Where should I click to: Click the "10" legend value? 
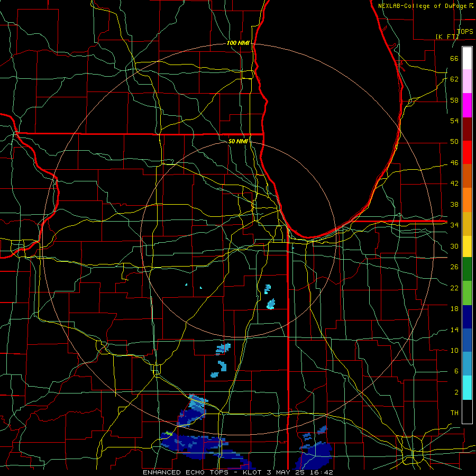454,351
